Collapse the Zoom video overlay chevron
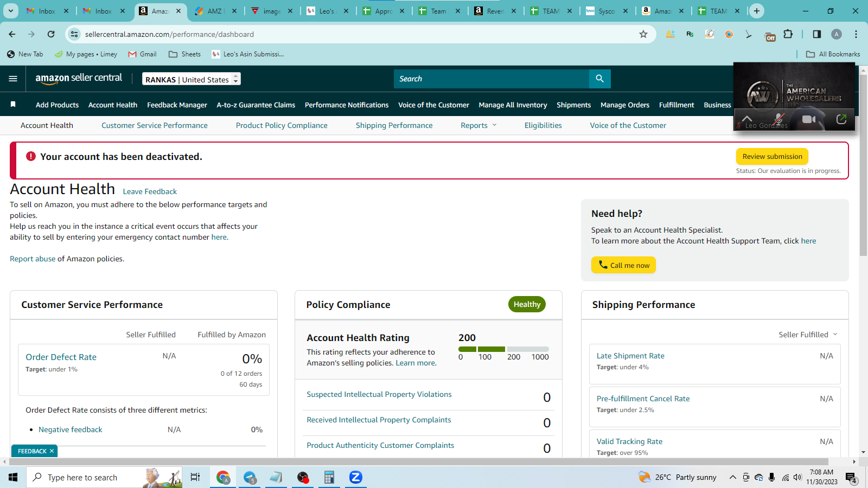The width and height of the screenshot is (868, 488). 747,119
